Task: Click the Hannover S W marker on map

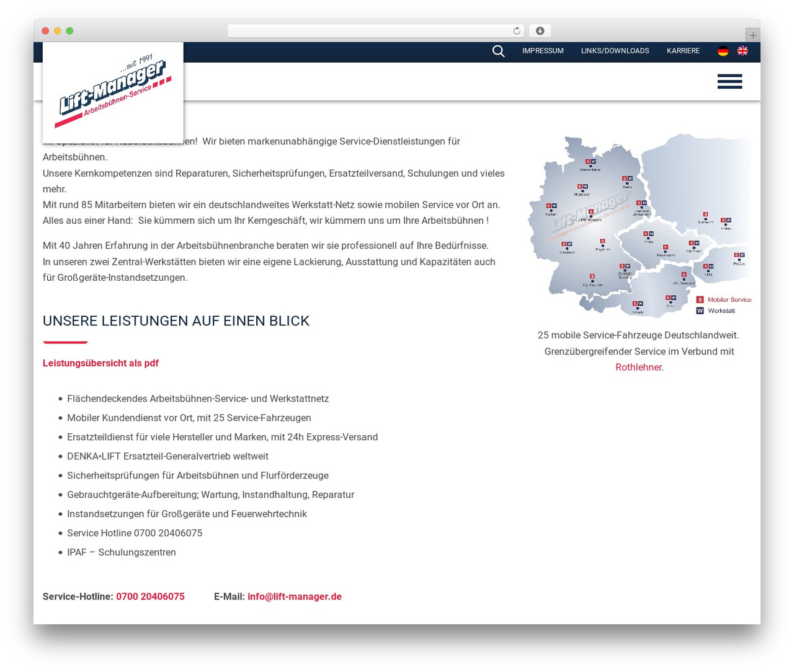Action: pyautogui.click(x=582, y=187)
